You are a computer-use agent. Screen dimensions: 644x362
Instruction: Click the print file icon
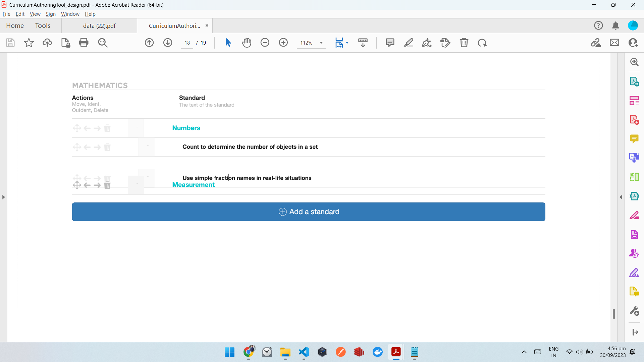84,43
